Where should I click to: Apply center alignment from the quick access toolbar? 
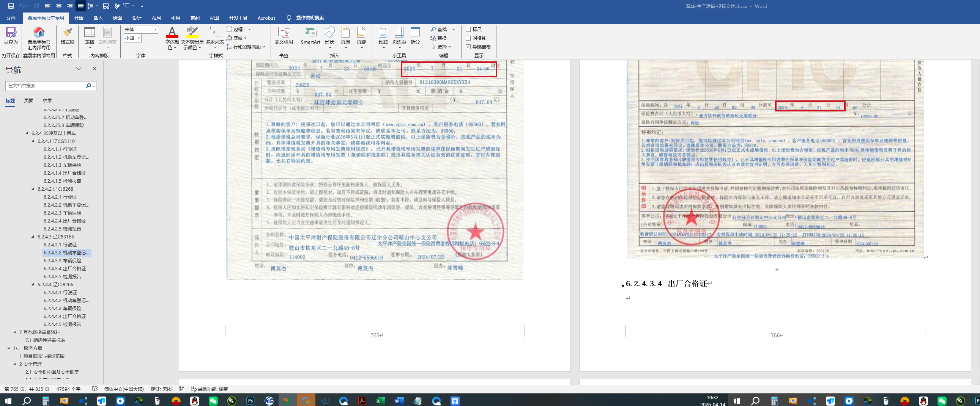point(58,6)
